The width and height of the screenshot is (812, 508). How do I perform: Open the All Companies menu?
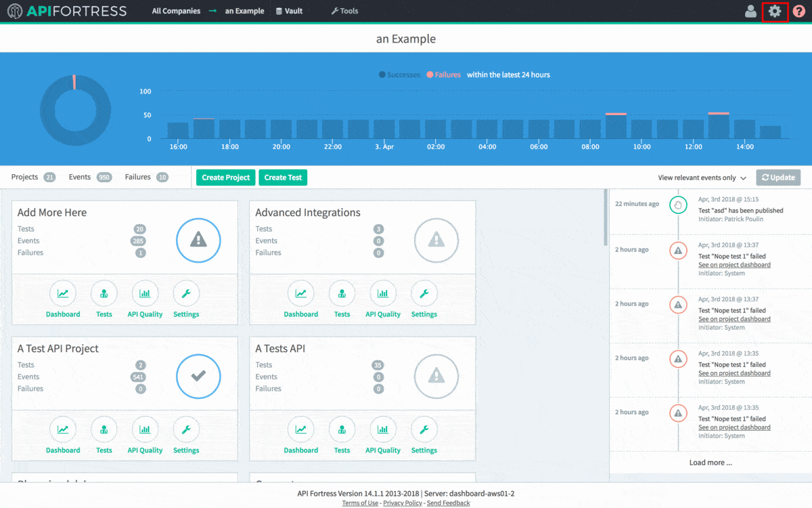point(176,12)
